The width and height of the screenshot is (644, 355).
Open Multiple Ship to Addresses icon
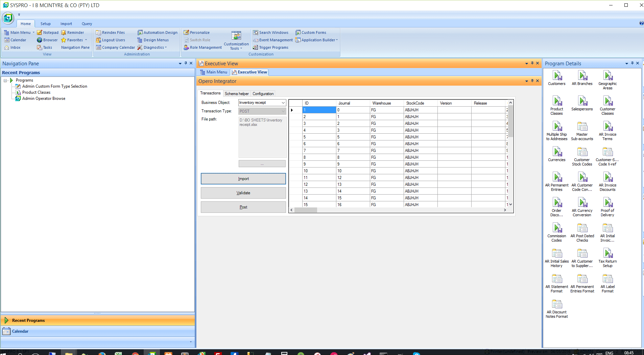556,131
